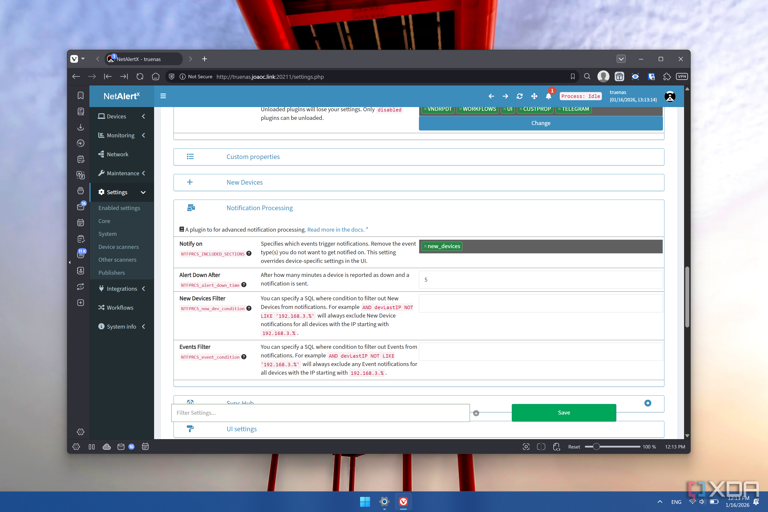Remove the new_devices tag from Notify on

(425, 246)
